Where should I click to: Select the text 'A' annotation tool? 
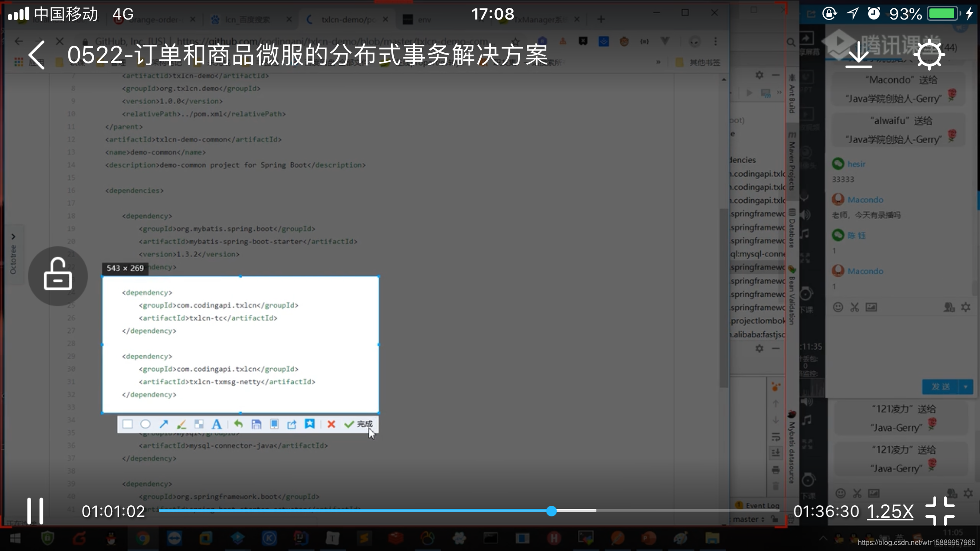pyautogui.click(x=217, y=424)
